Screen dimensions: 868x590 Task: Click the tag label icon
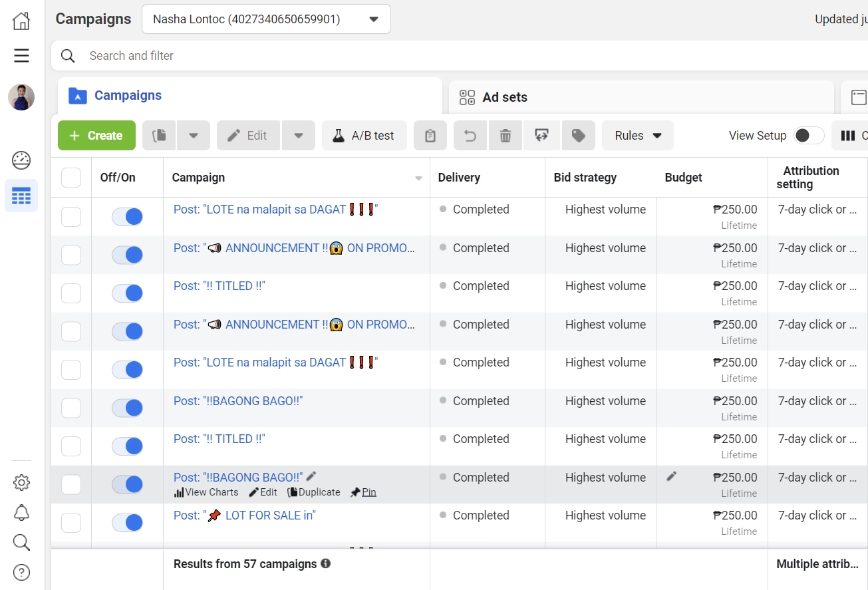tap(579, 136)
